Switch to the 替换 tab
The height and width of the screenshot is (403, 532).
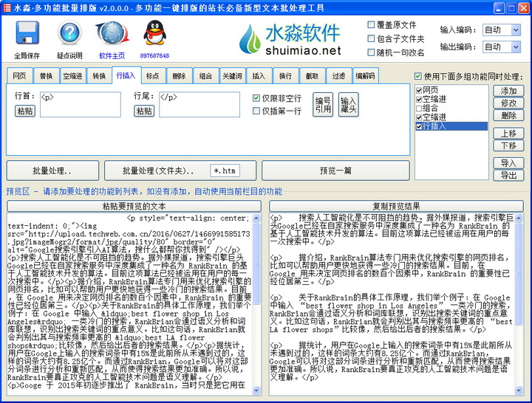coord(46,75)
